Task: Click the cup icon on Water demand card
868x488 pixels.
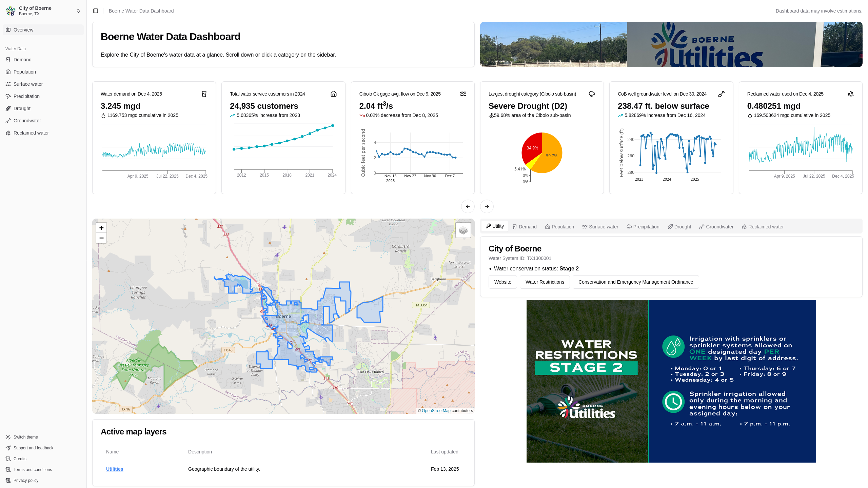Action: (x=204, y=94)
